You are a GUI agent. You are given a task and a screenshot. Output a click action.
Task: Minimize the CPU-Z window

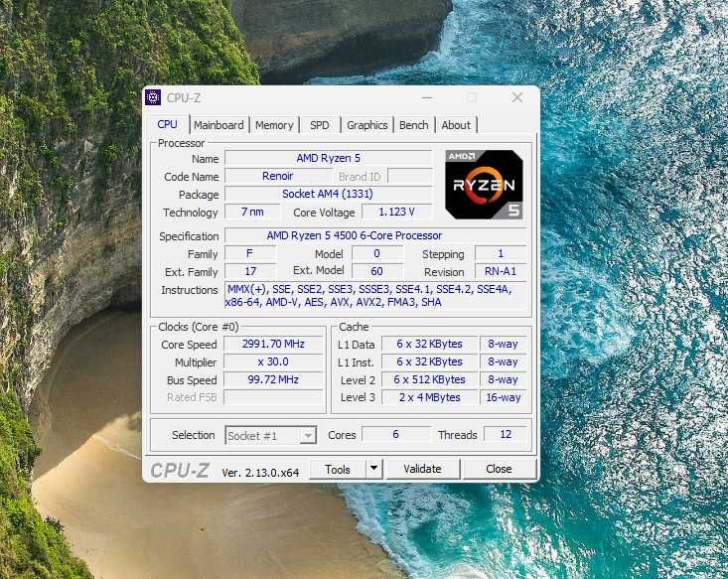pos(427,97)
